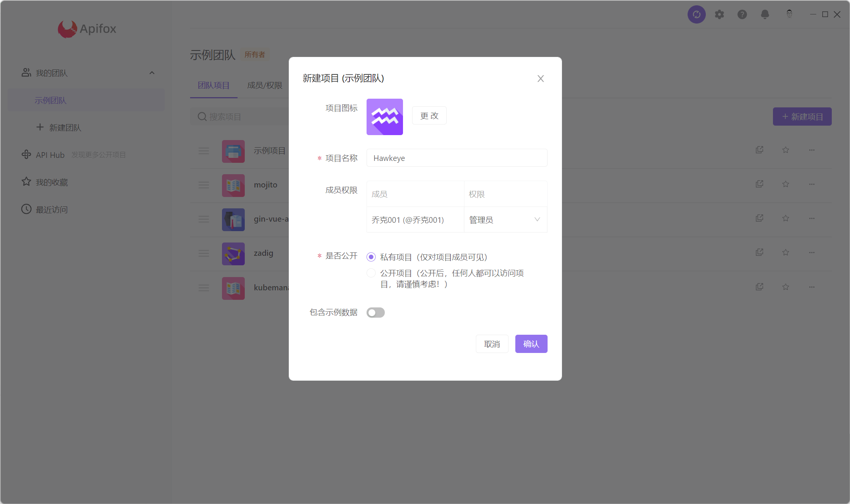850x504 pixels.
Task: Open mojito in new window icon
Action: [x=759, y=184]
